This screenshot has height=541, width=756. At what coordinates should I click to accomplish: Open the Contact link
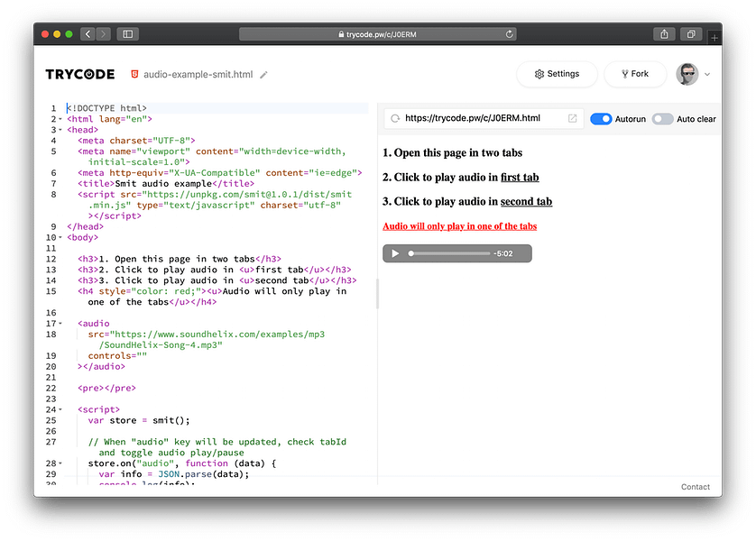click(696, 487)
